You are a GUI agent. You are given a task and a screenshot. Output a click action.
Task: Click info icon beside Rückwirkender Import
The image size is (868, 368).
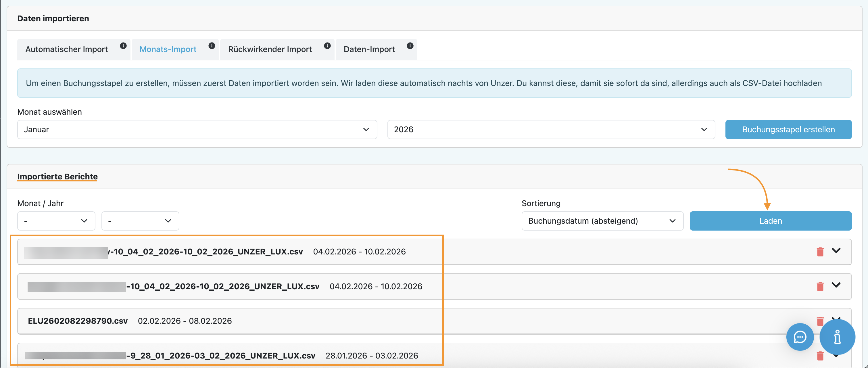pos(327,45)
